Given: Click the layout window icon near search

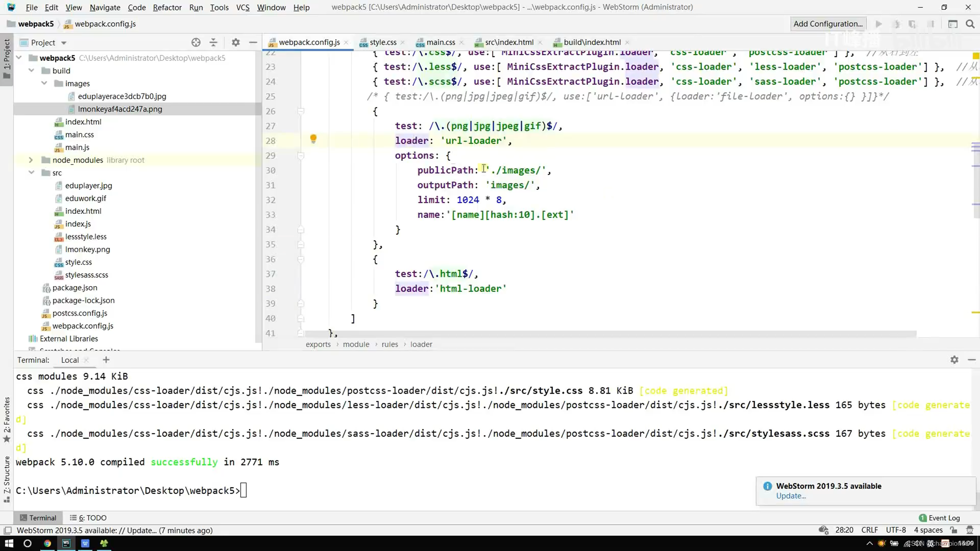Looking at the screenshot, I should click(x=953, y=24).
